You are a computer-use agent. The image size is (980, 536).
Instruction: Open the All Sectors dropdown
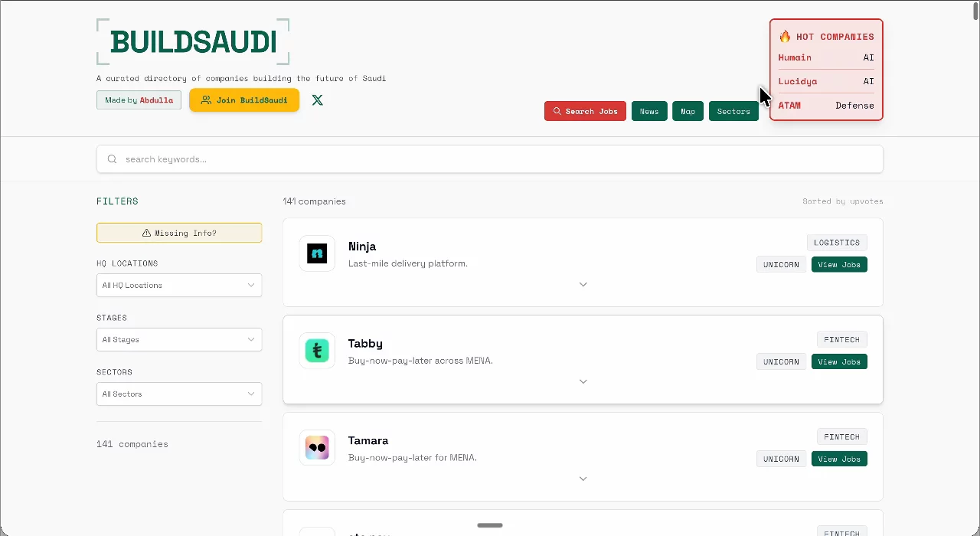179,394
